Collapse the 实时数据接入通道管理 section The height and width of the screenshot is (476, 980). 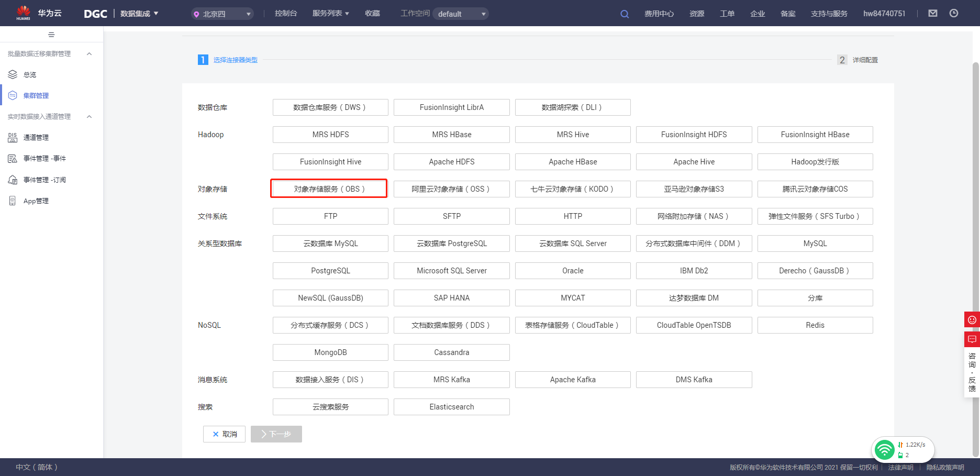tap(90, 116)
